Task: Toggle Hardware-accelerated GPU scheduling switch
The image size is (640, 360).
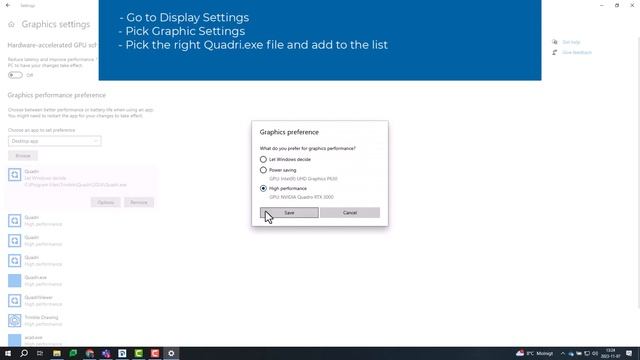Action: (15, 75)
